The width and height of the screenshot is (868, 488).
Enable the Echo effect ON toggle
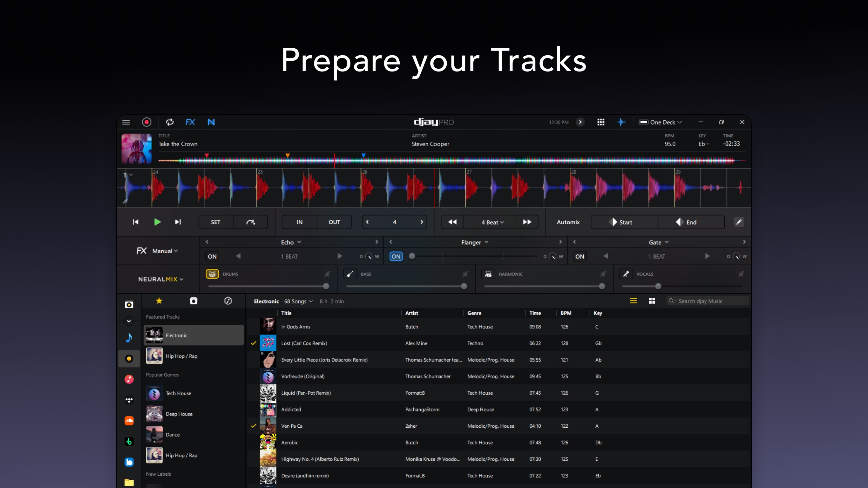click(x=212, y=256)
